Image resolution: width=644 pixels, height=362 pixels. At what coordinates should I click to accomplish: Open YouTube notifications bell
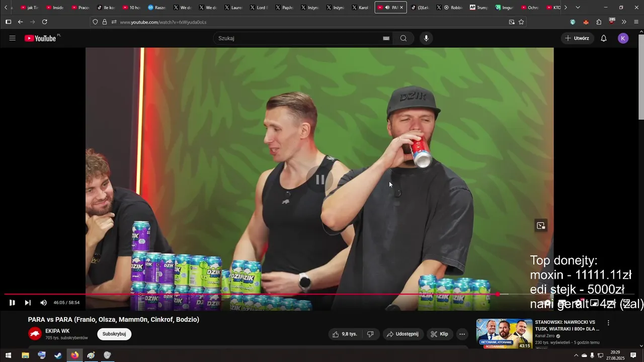click(x=604, y=38)
